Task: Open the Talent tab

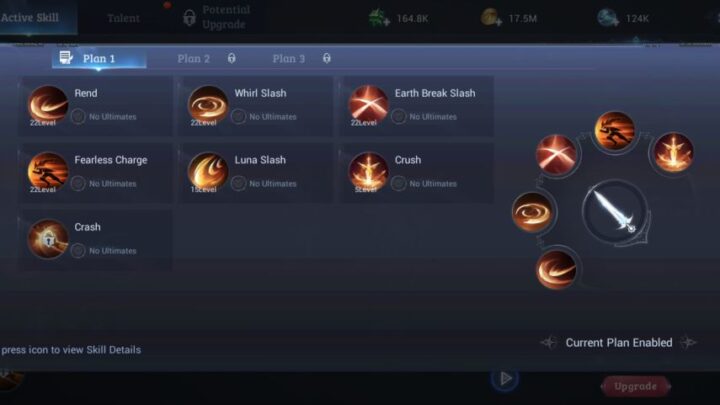Action: (x=123, y=18)
